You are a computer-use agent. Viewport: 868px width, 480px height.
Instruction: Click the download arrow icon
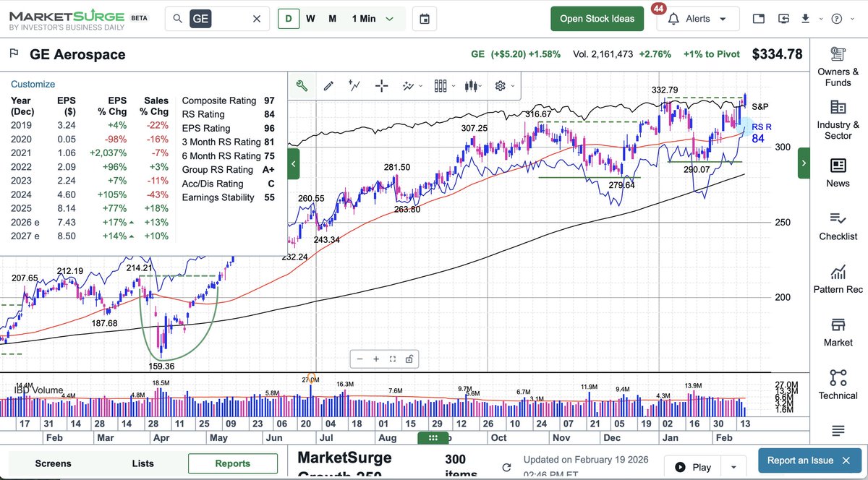805,18
